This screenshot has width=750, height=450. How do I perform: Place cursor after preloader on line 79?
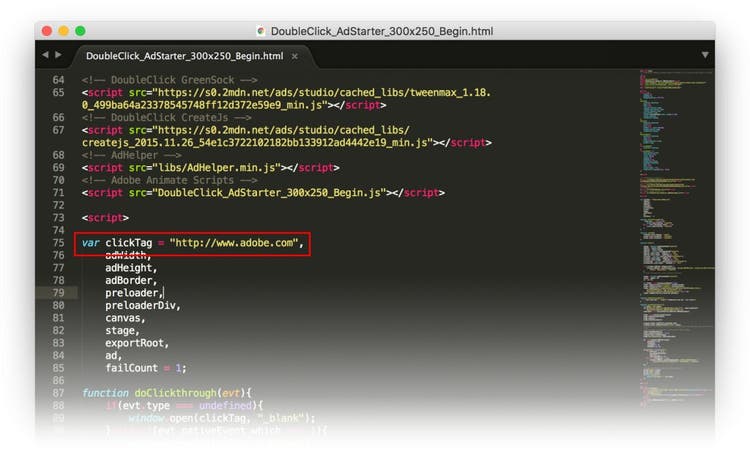coord(163,293)
